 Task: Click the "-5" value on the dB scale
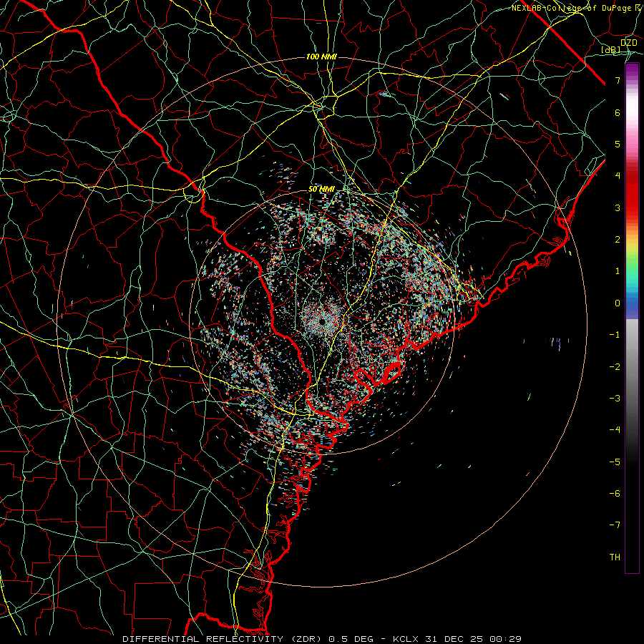[x=615, y=462]
